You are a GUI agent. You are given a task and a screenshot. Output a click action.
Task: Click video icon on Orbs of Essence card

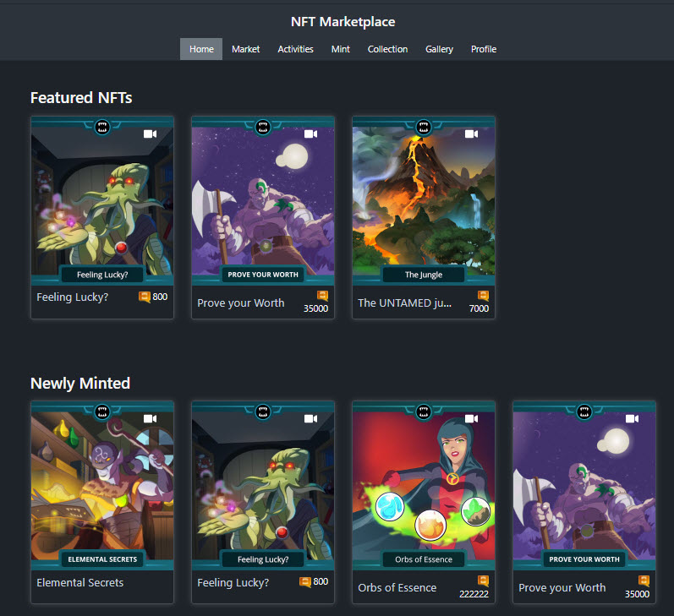tap(472, 419)
